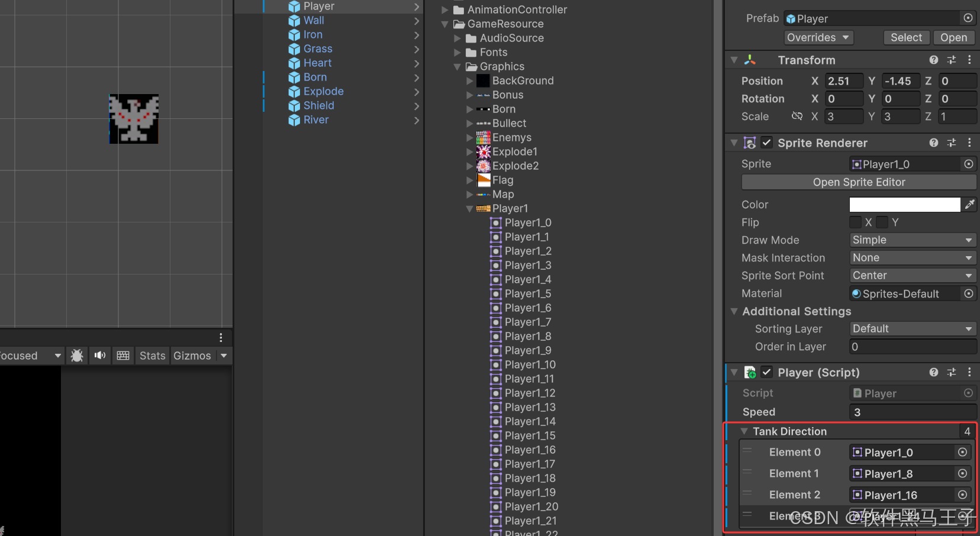Image resolution: width=980 pixels, height=536 pixels.
Task: Collapse the Tank Direction array
Action: pyautogui.click(x=744, y=431)
